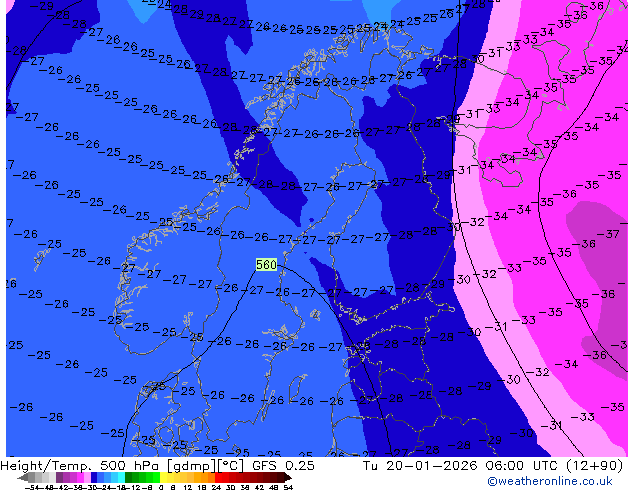Screen dimensions: 634x490
Task: Open the weatheronline.co.uk copyright link
Action: click(x=550, y=481)
